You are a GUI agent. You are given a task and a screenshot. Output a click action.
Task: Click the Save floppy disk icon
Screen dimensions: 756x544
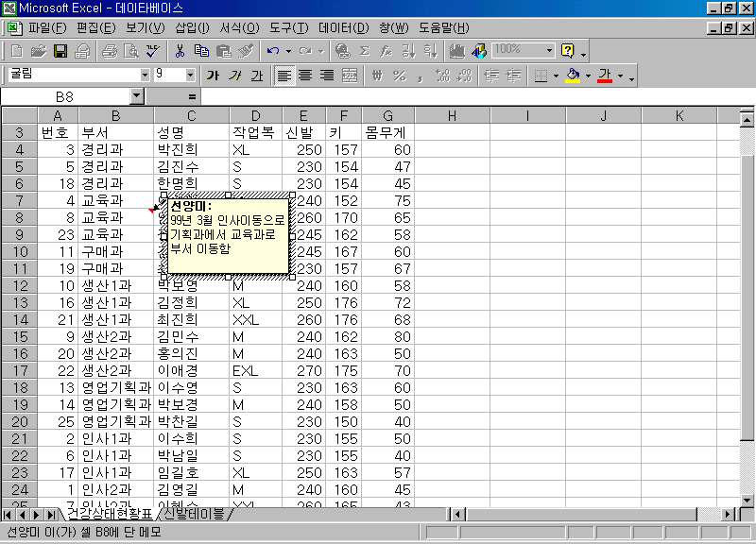60,50
